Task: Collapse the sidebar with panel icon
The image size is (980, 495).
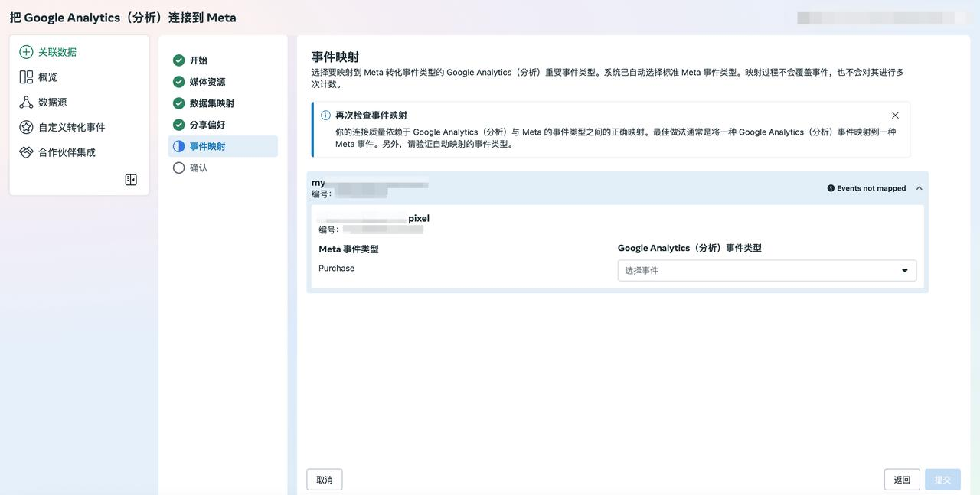Action: [131, 180]
